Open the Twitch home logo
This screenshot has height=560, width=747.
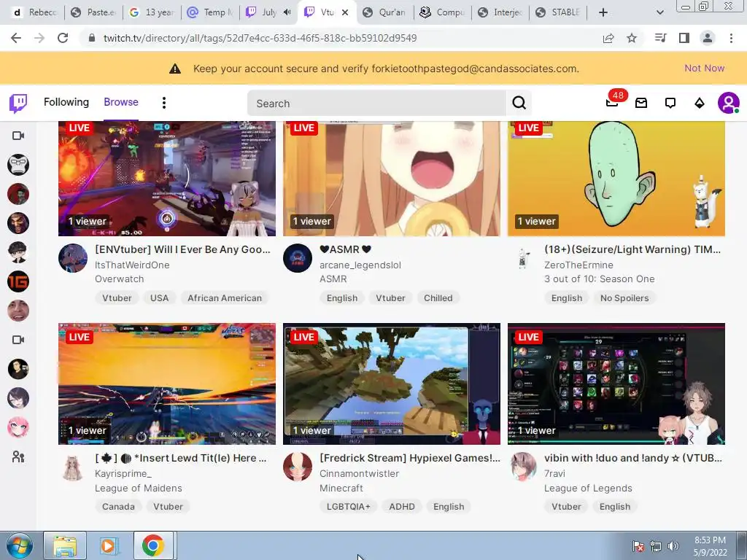[x=18, y=103]
